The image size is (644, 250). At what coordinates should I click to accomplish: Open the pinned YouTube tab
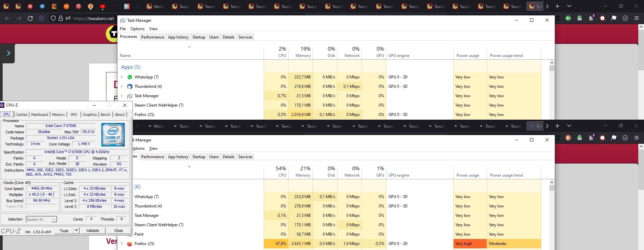coord(103,6)
